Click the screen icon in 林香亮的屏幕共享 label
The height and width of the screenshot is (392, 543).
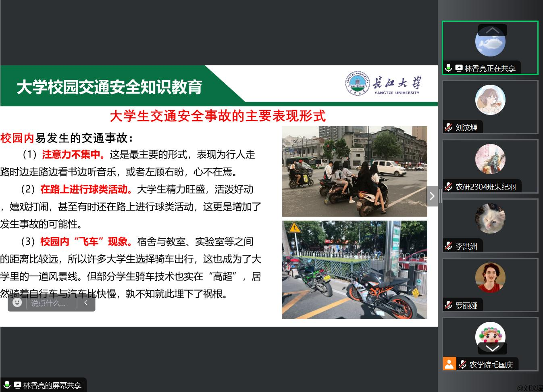pyautogui.click(x=17, y=385)
